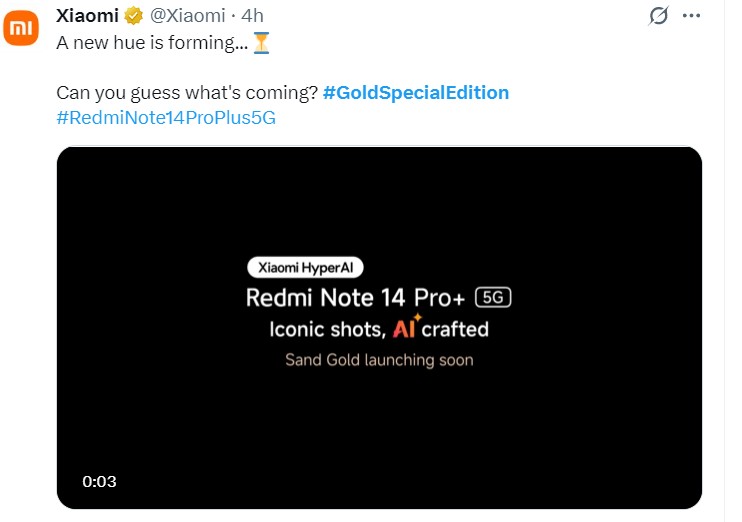
Task: Open the Xiaomi display name profile
Action: [x=88, y=16]
